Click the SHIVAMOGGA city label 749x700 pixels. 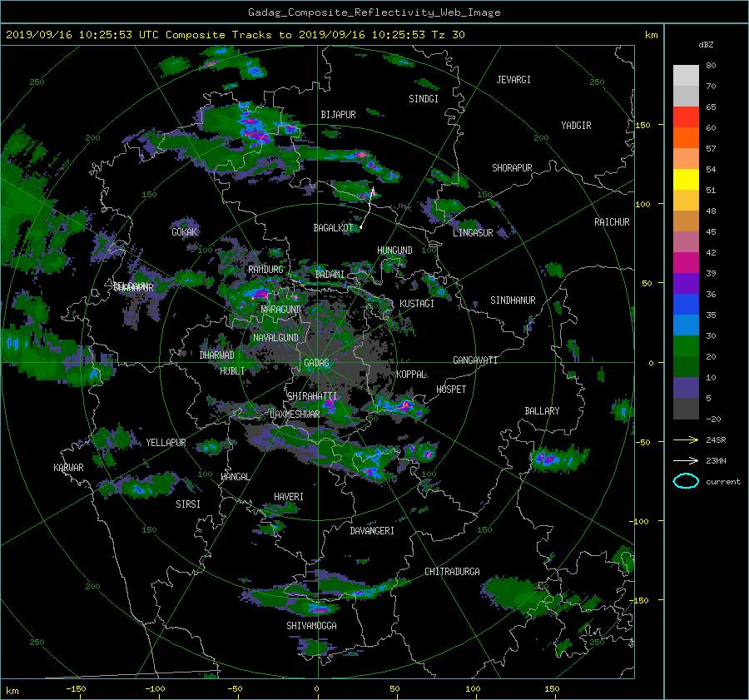[311, 625]
